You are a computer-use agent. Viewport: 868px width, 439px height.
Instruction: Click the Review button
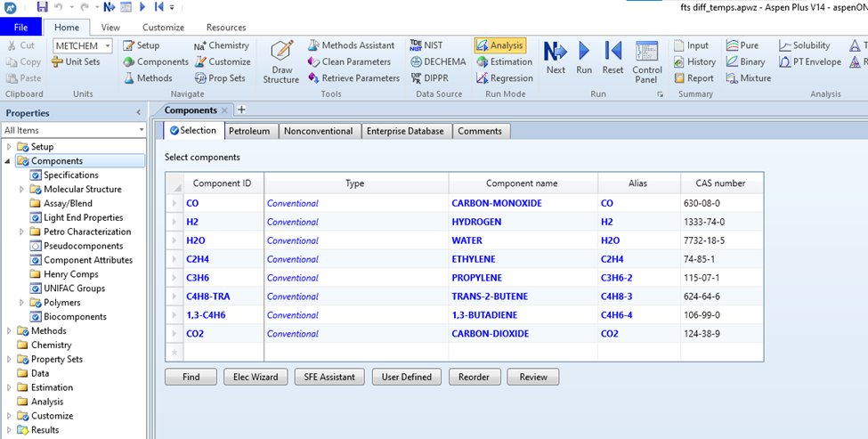click(x=533, y=377)
